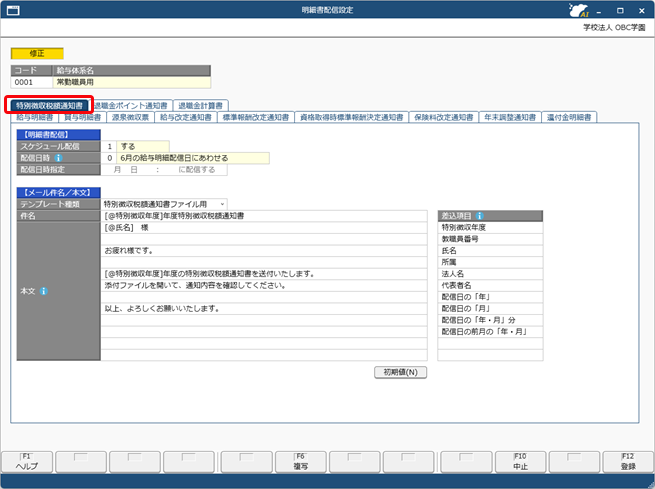Click the スケジュール配信 value field
Viewport: 655px width, 489px height.
[135, 147]
